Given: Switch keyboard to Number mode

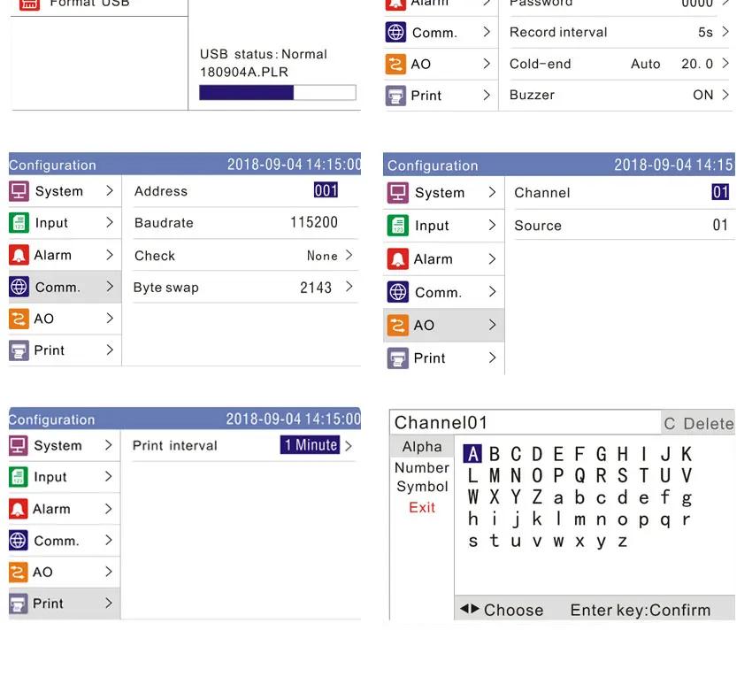Looking at the screenshot, I should pos(422,467).
